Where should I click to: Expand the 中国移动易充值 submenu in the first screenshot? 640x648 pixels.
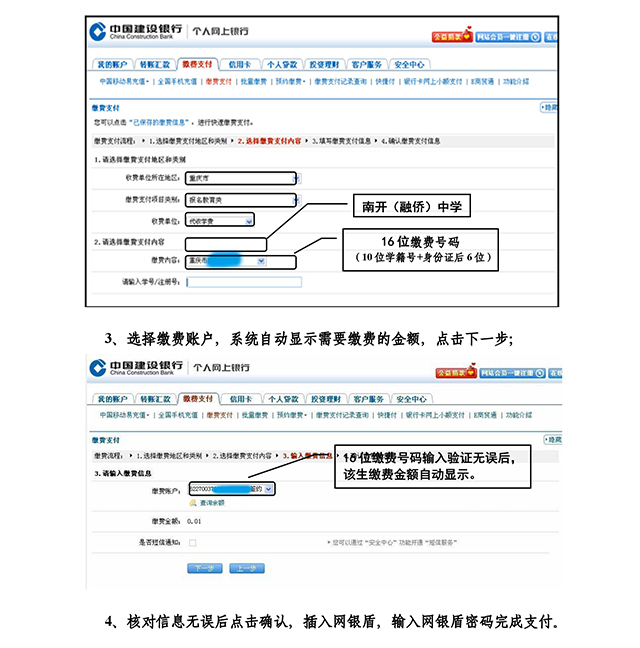[x=124, y=81]
